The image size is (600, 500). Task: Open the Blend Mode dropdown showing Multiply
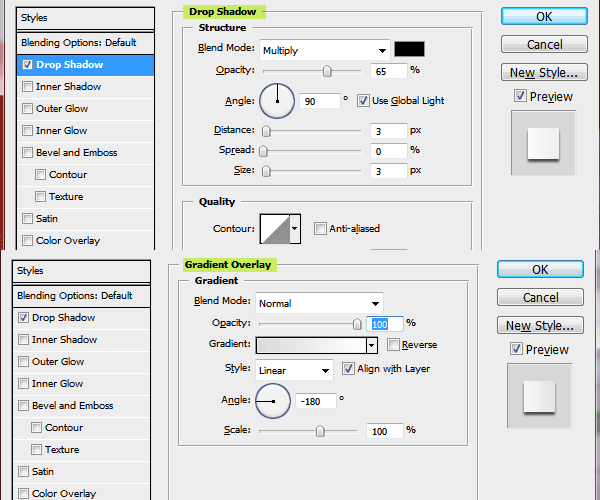coord(324,50)
